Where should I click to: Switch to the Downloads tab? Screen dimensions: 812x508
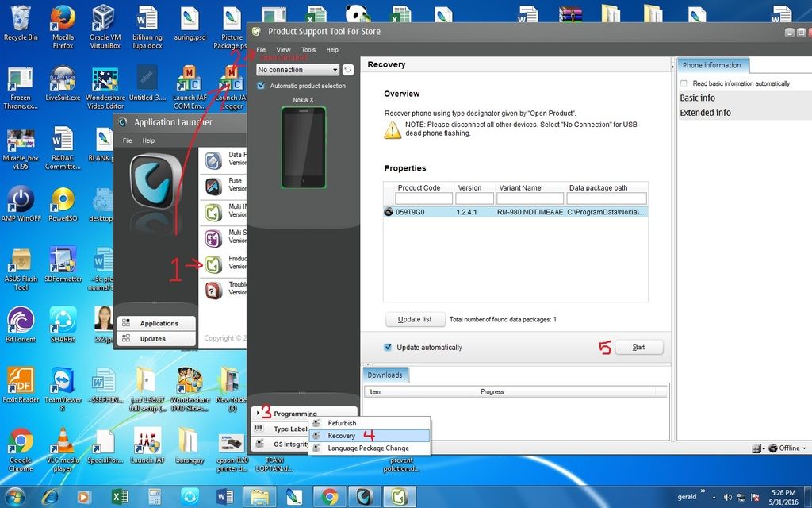385,375
